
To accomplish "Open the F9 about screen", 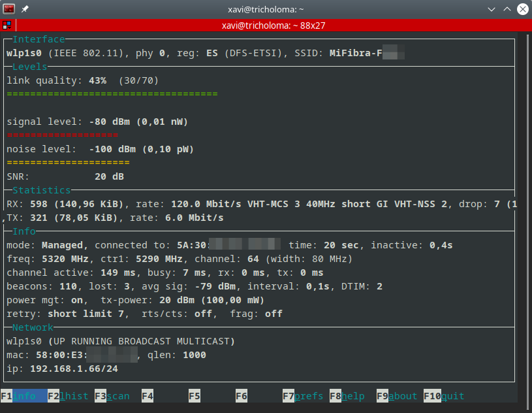I will [396, 396].
